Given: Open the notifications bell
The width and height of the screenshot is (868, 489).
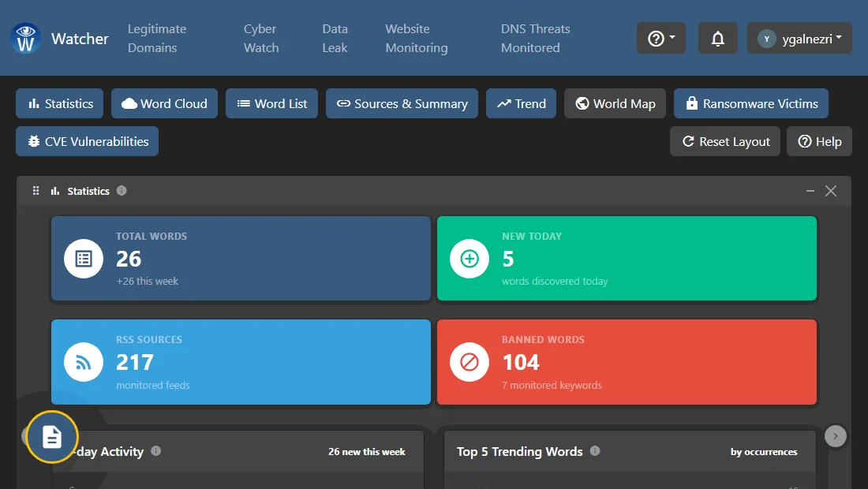Looking at the screenshot, I should click(717, 38).
